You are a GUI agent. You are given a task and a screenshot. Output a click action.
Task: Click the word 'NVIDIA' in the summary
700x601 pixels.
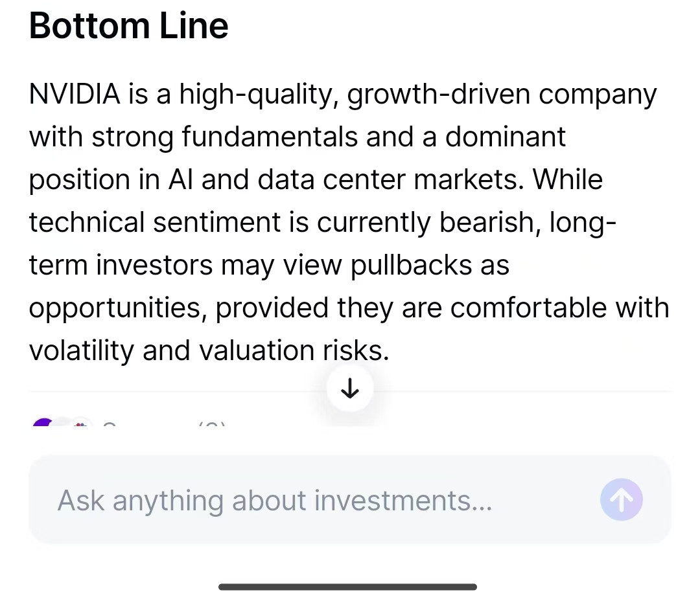click(x=75, y=94)
